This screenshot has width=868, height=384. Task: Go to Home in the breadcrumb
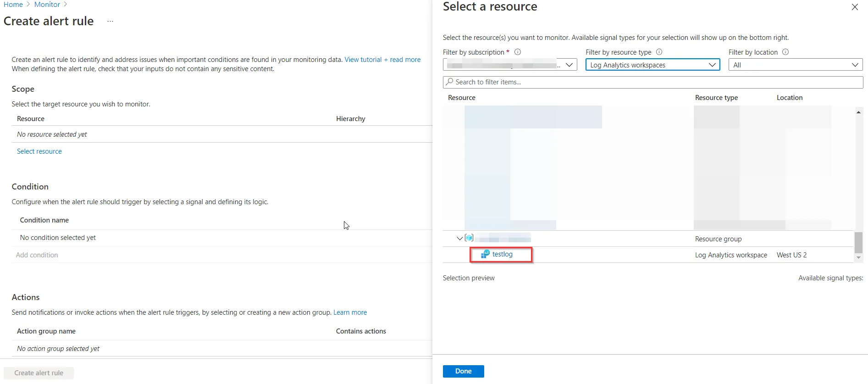[13, 5]
